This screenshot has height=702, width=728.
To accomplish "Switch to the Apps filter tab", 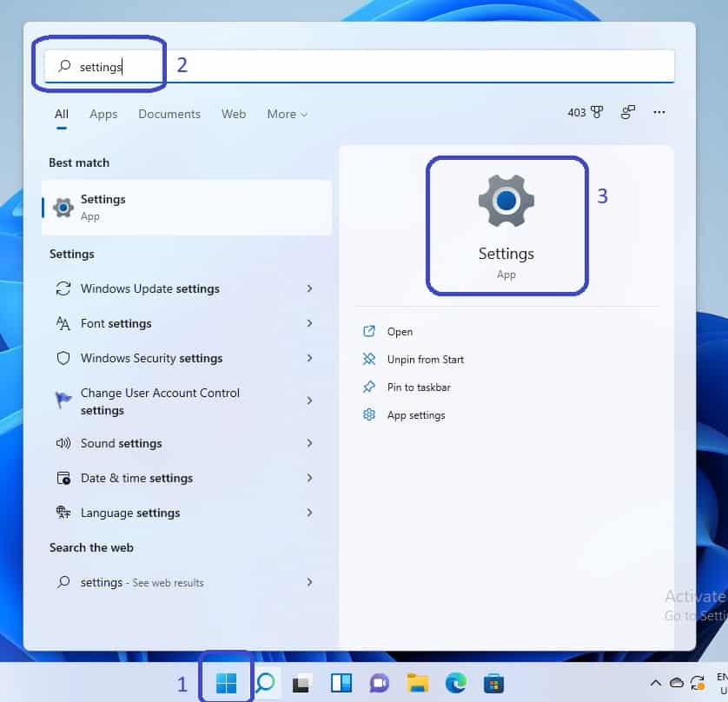I will click(x=103, y=114).
